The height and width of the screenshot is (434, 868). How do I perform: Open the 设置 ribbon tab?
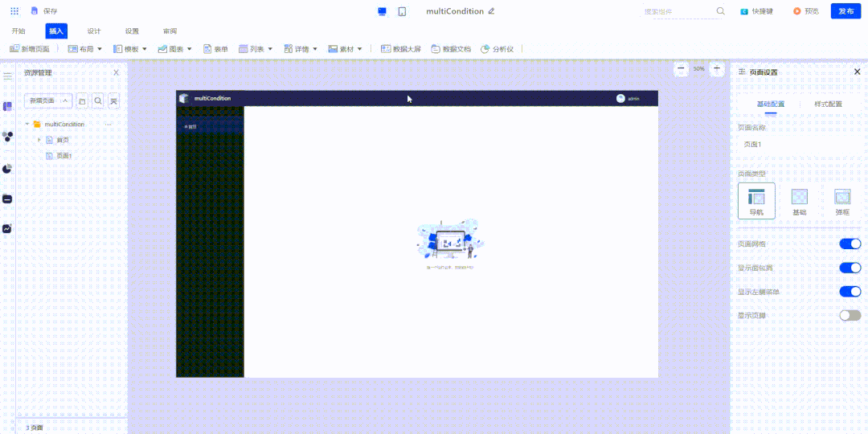click(132, 31)
